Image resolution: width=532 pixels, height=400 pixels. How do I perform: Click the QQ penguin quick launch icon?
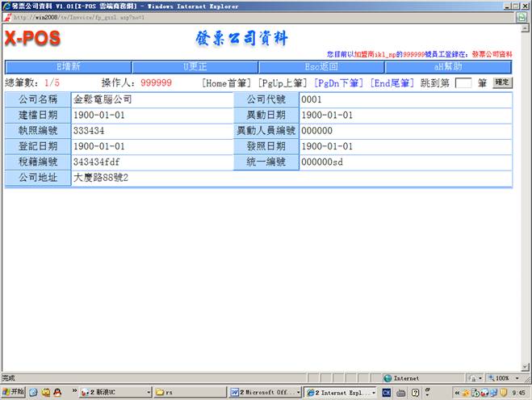pos(58,392)
